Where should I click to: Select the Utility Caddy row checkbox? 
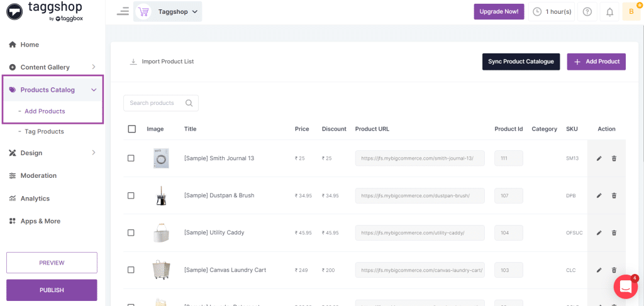click(x=131, y=232)
